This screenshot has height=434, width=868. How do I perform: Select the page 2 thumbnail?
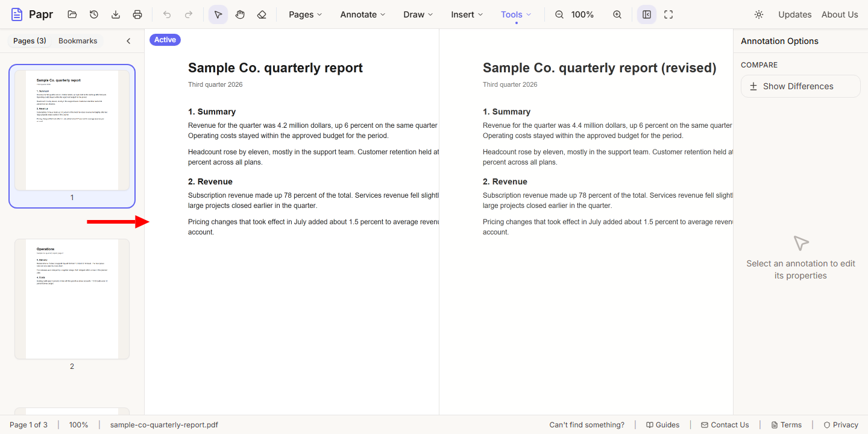pos(72,299)
